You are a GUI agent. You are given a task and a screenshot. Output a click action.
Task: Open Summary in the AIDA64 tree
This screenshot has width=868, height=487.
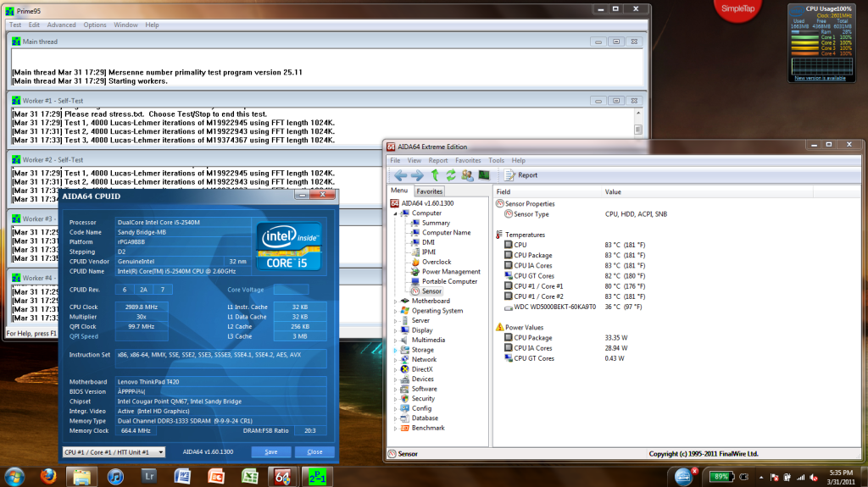click(x=436, y=223)
